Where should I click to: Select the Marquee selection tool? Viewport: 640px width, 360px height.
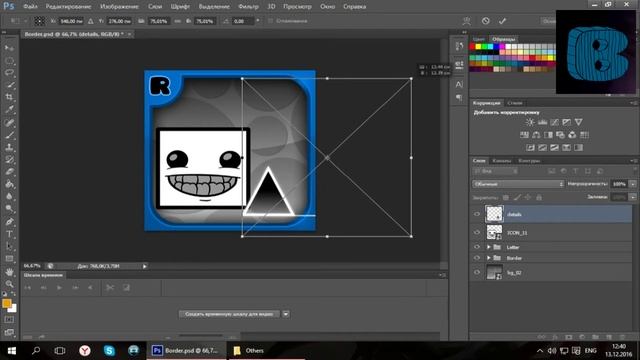click(9, 61)
